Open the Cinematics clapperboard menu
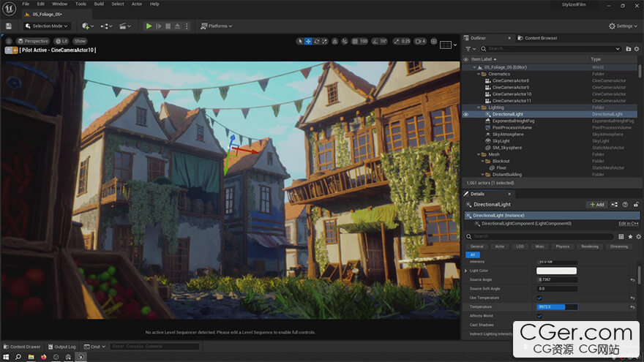Image resolution: width=644 pixels, height=362 pixels. point(125,26)
